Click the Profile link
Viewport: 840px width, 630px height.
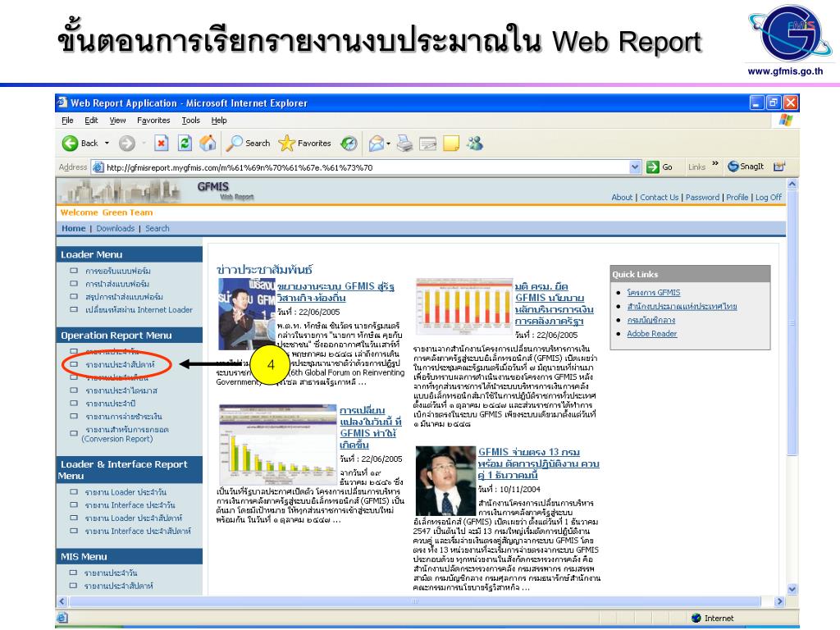(737, 197)
